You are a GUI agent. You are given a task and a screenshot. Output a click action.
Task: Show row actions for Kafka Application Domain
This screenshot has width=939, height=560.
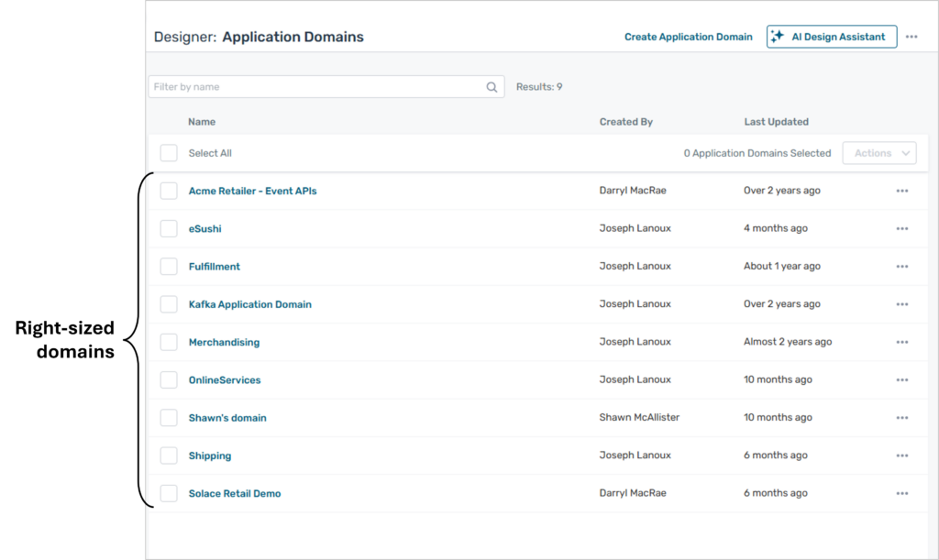pos(901,304)
